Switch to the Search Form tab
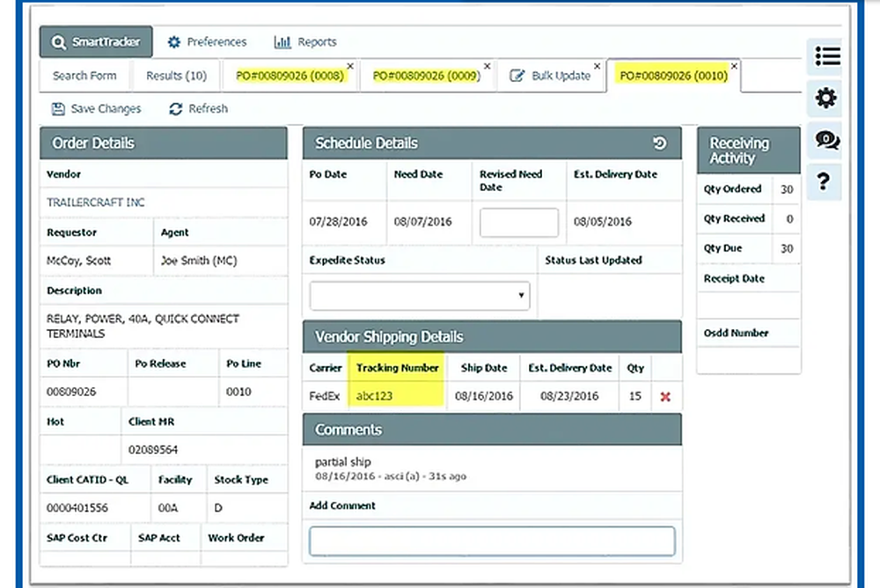The width and height of the screenshot is (880, 588). pyautogui.click(x=84, y=76)
